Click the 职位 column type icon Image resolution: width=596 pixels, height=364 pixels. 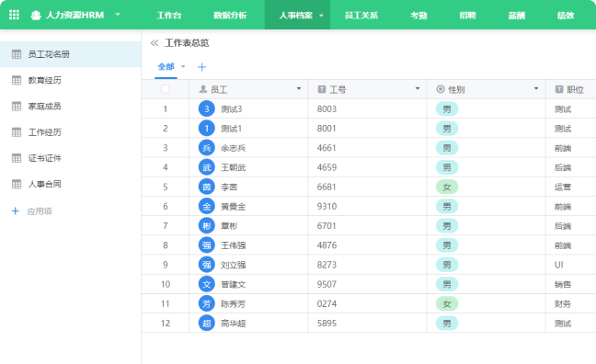pos(559,89)
